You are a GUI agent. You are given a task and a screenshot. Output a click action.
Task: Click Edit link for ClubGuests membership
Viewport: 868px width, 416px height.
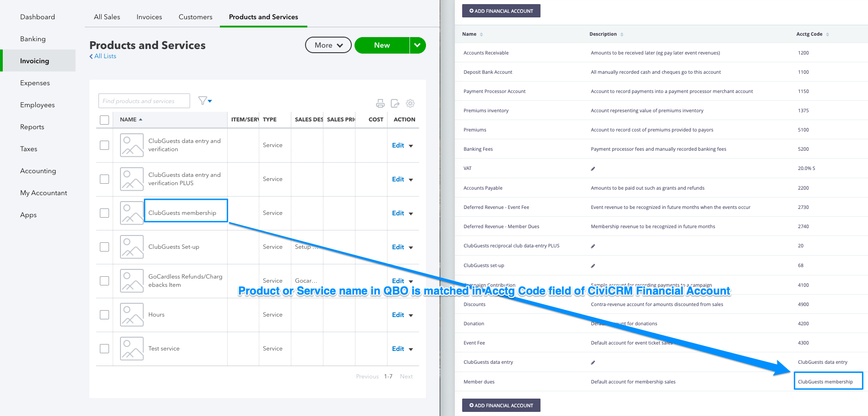[398, 213]
